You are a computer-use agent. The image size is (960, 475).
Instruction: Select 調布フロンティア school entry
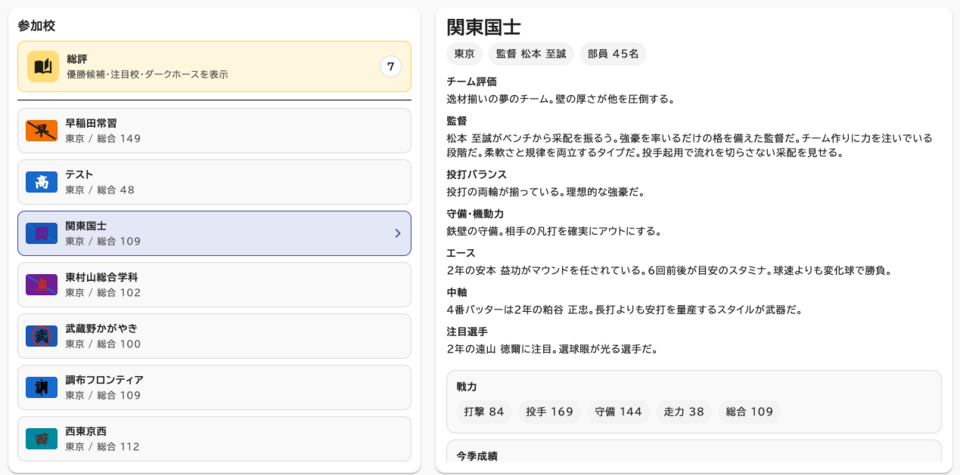214,387
